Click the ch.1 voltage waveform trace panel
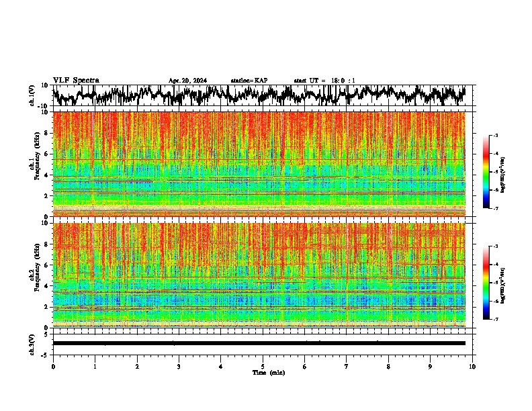Viewport: 532px width, 411px height. point(262,95)
